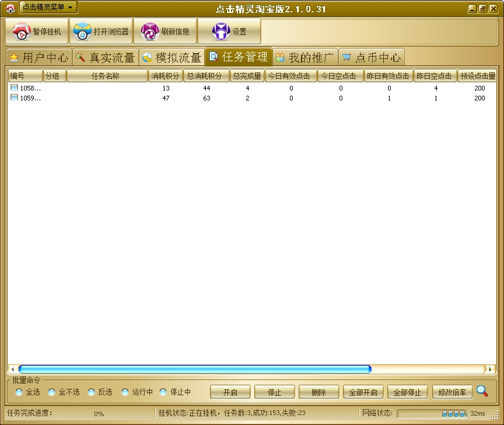
Task: Sort by the 昨日有效点击 column header
Action: tap(388, 76)
